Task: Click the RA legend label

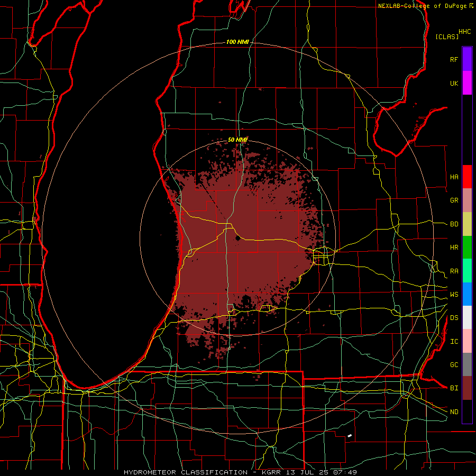Action: point(454,271)
